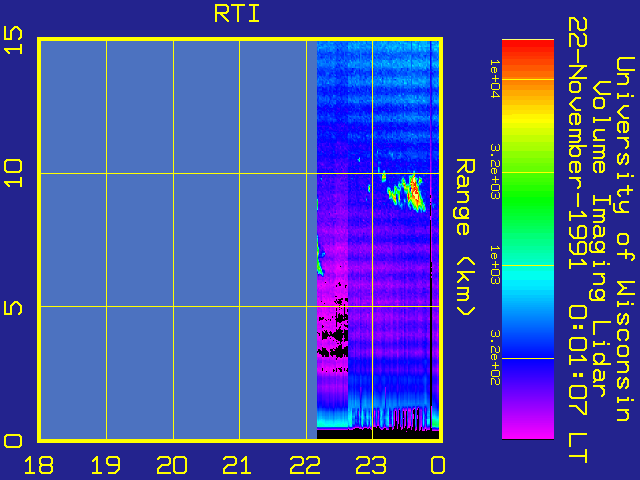Click the University of Wisconsin title text
The image size is (640, 480).
tap(625, 239)
